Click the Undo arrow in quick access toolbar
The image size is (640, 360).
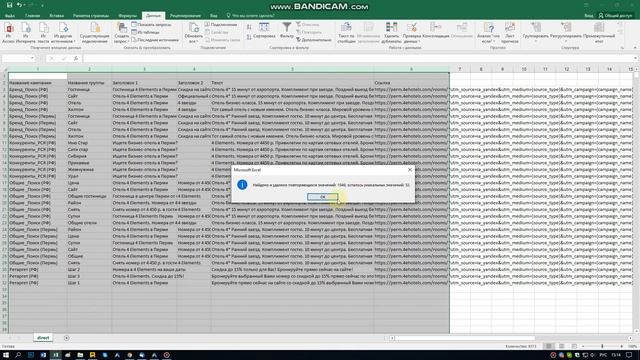pyautogui.click(x=19, y=5)
